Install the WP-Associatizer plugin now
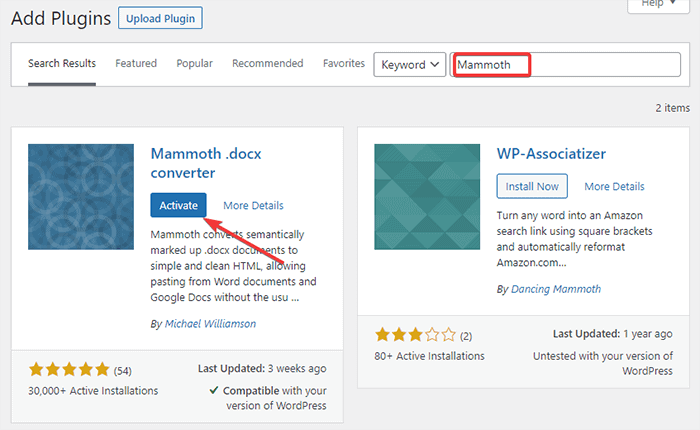Viewport: 700px width, 430px height. 532,186
